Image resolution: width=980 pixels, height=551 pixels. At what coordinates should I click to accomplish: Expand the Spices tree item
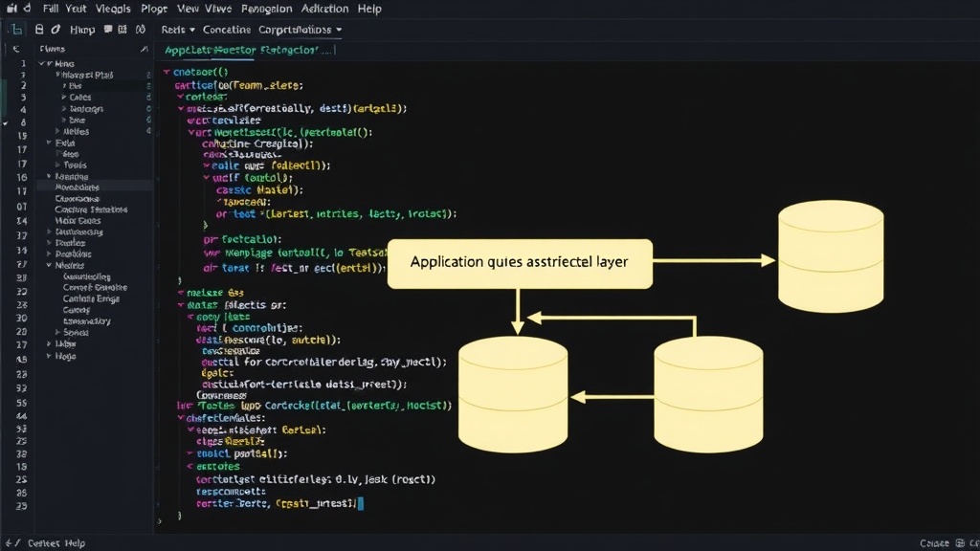[57, 332]
